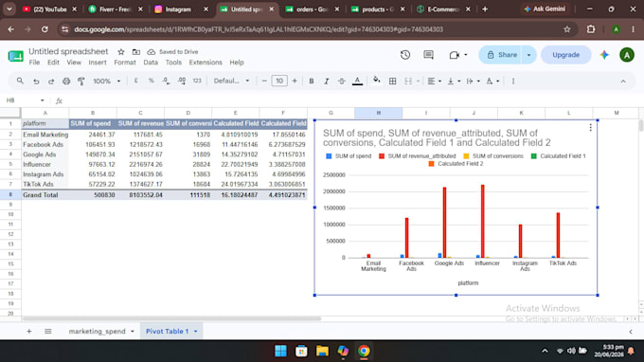Open the Gemini sparkle icon

(604, 55)
